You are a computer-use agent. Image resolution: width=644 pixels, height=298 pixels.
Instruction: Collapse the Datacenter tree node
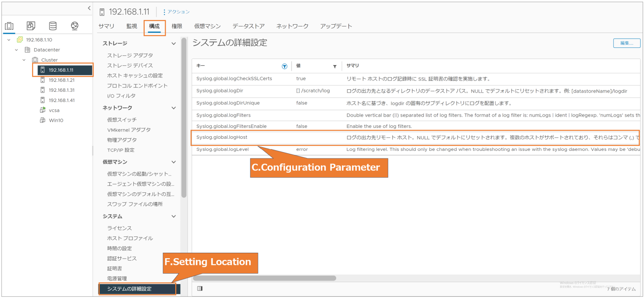[x=16, y=50]
